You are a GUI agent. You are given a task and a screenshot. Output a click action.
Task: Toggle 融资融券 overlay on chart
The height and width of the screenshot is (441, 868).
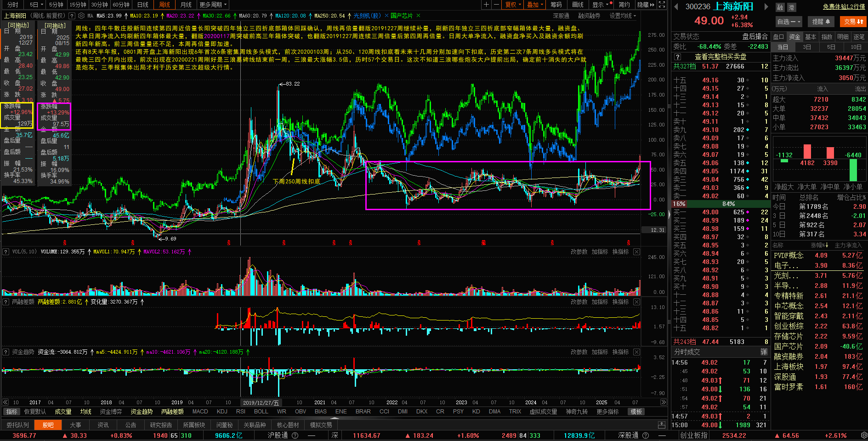point(589,16)
